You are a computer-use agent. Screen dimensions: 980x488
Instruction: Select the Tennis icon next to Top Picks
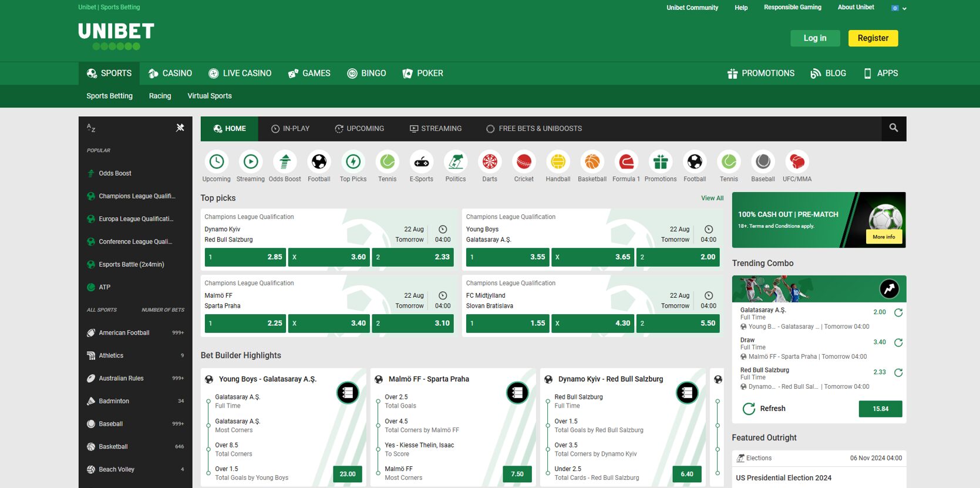(388, 161)
